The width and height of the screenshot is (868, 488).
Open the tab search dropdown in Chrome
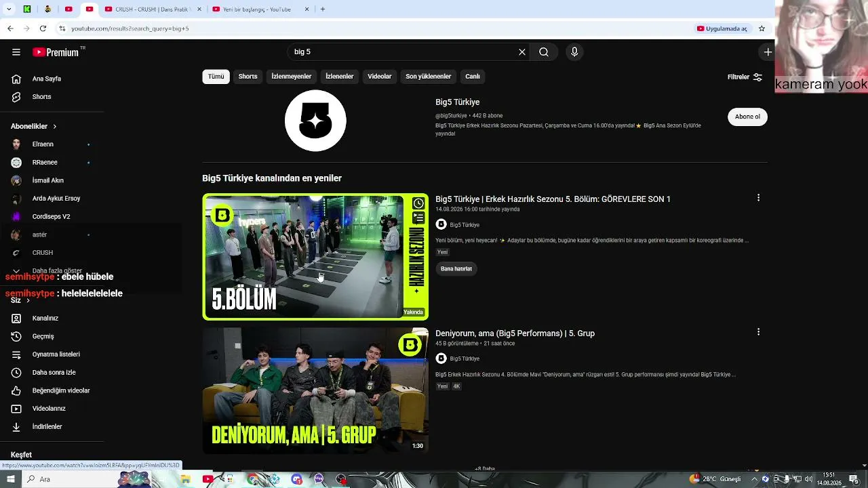(x=9, y=9)
